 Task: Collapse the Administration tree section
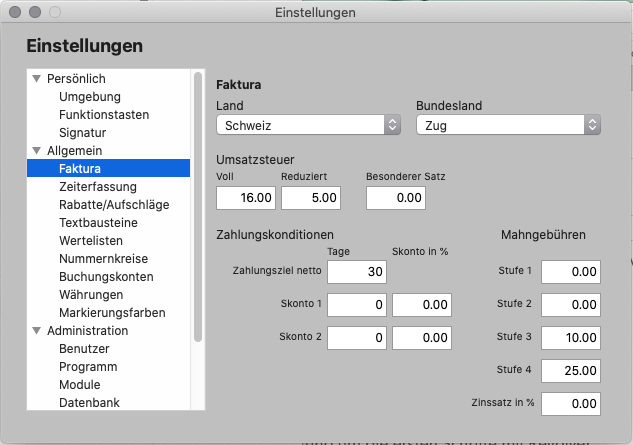point(37,331)
